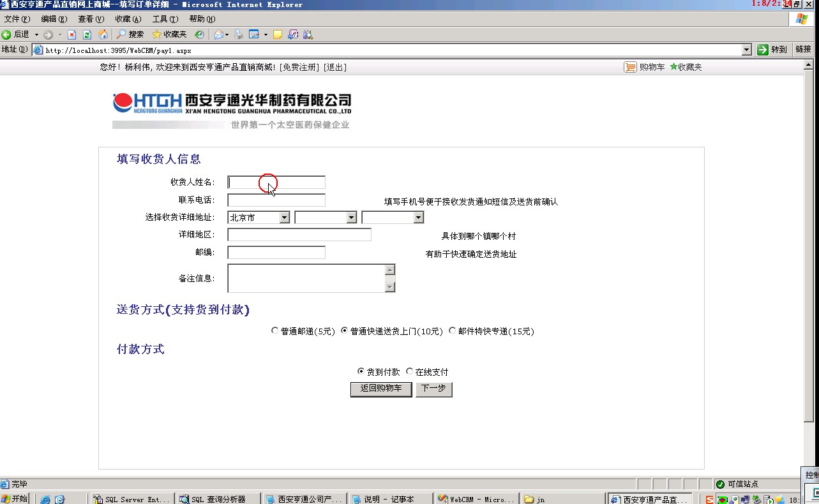Open the second city dropdown
Viewport: 819px width, 504px height.
(326, 218)
